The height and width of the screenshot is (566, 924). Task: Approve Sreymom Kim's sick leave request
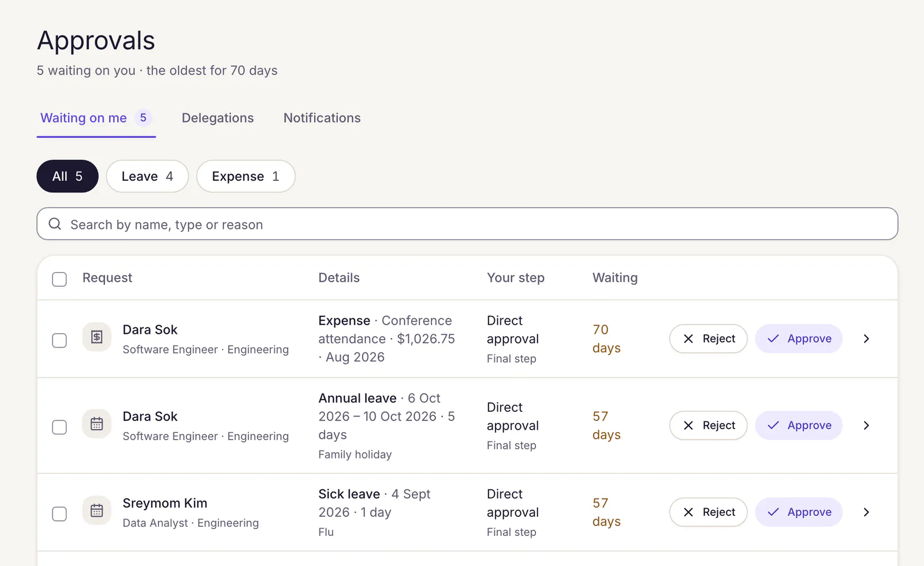click(799, 512)
